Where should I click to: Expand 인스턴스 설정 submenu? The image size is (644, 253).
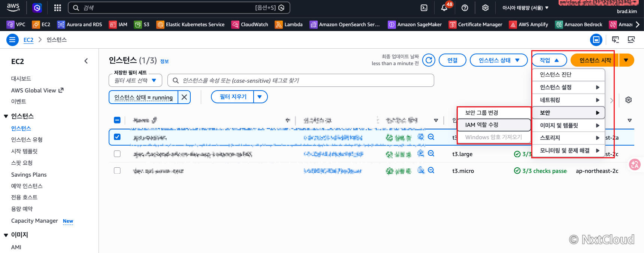(x=569, y=87)
